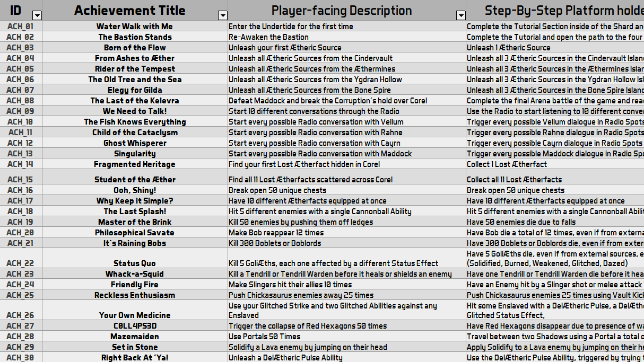
Task: Open the Player-facing Description filter dropdown
Action: pyautogui.click(x=461, y=15)
